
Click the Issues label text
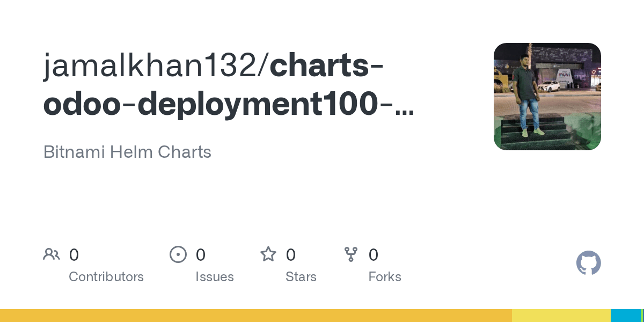pos(215,277)
